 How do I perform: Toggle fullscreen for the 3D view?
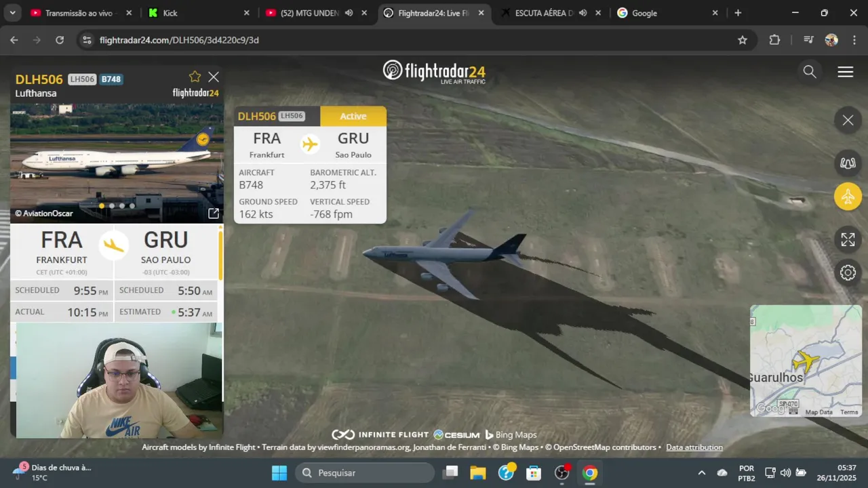pyautogui.click(x=848, y=239)
